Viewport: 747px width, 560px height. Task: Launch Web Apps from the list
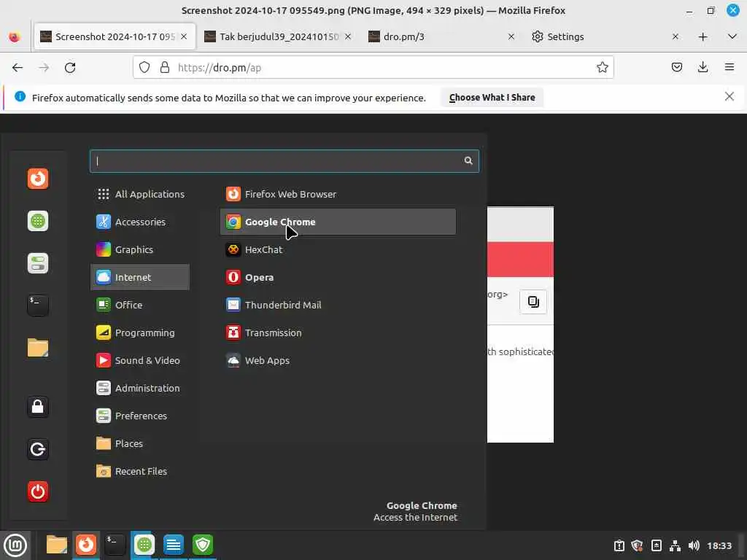click(338, 360)
